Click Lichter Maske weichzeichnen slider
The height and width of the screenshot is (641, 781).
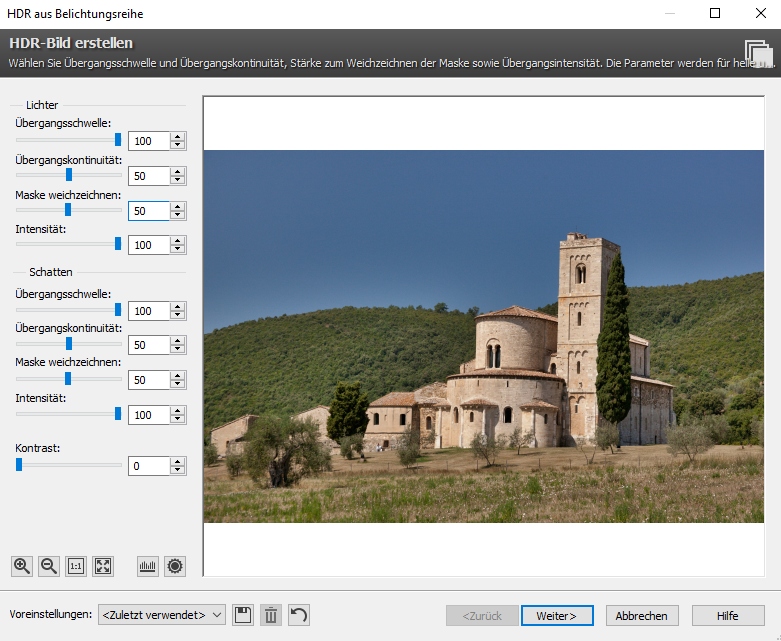69,210
